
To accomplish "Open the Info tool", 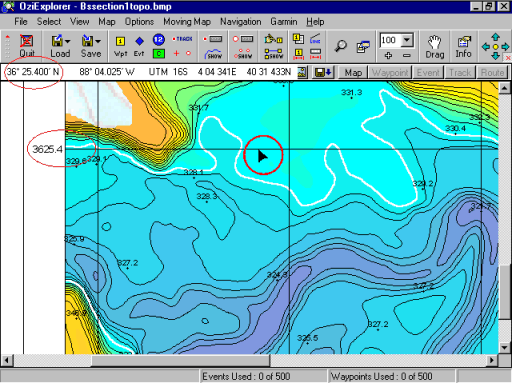I will pyautogui.click(x=463, y=46).
